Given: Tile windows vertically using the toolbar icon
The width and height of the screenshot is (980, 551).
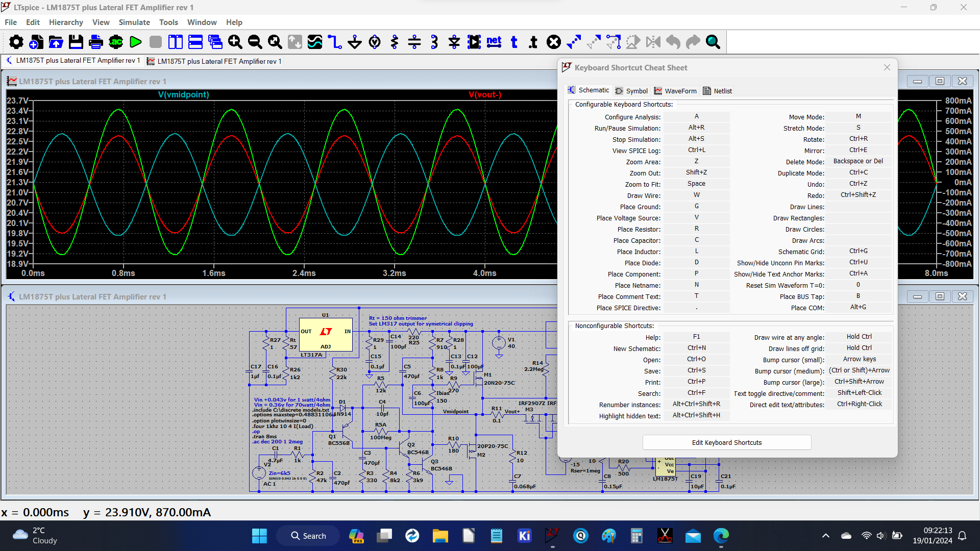Looking at the screenshot, I should [x=176, y=42].
